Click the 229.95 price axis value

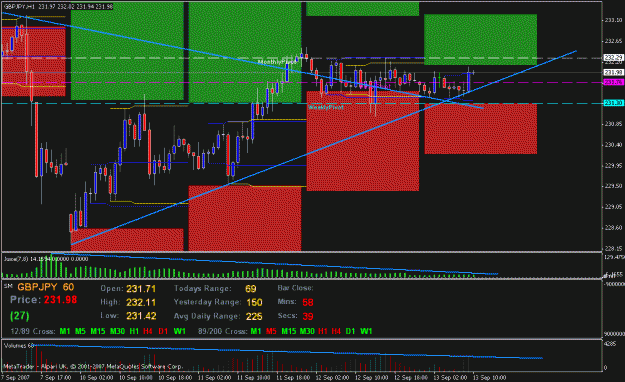pos(613,165)
